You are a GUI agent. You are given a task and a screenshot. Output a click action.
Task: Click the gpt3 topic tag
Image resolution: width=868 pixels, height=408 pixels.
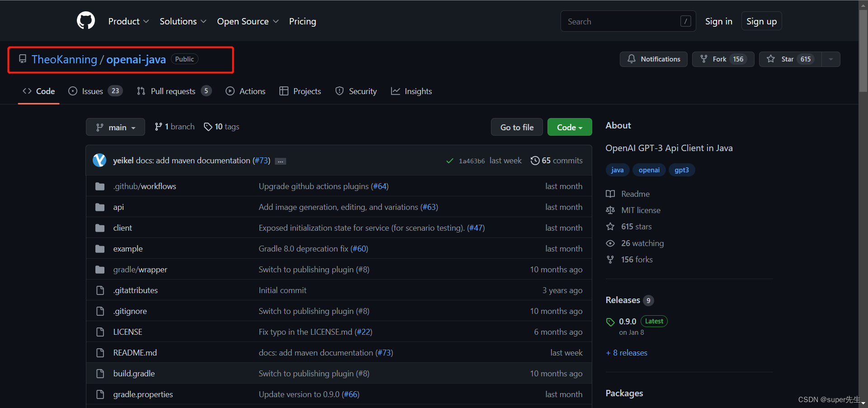pyautogui.click(x=682, y=170)
